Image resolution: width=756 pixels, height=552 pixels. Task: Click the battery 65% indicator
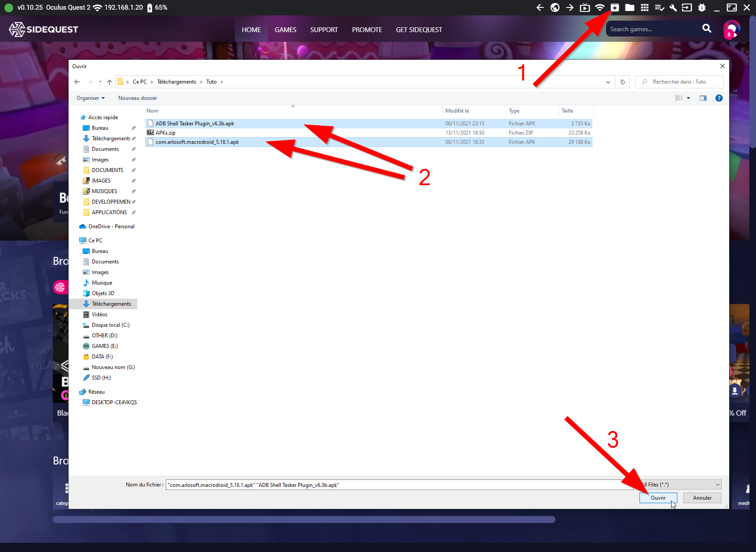point(157,7)
